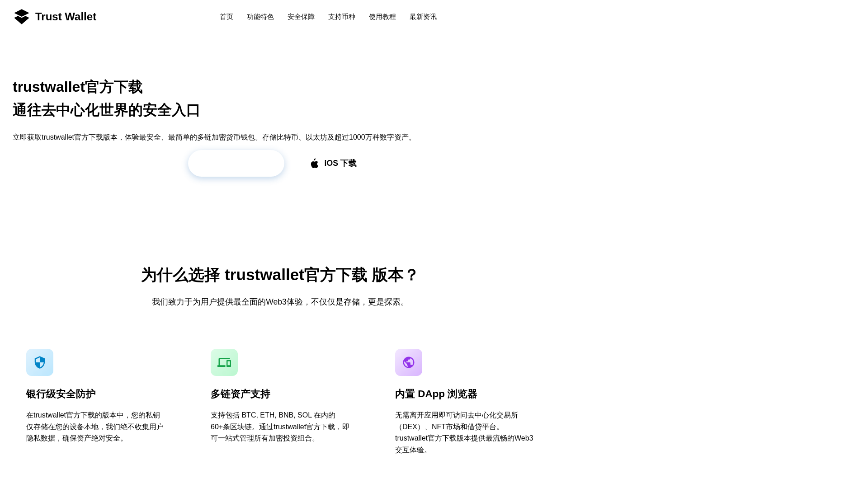
Task: Click the Trust Wallet shield logo icon
Action: (22, 17)
